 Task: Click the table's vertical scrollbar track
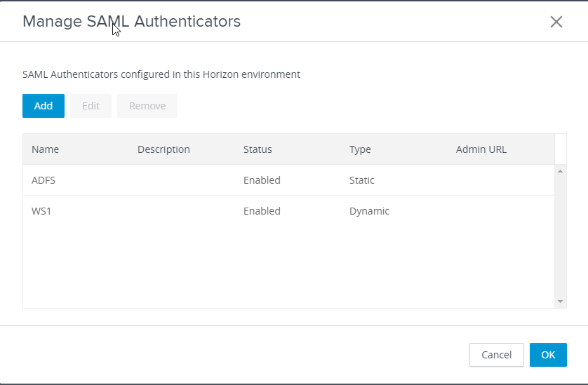560,236
